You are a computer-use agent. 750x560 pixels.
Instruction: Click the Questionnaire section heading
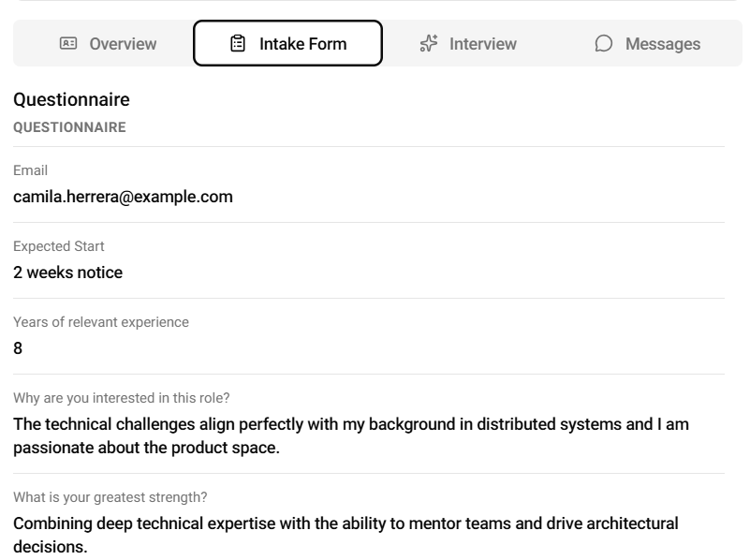coord(71,99)
